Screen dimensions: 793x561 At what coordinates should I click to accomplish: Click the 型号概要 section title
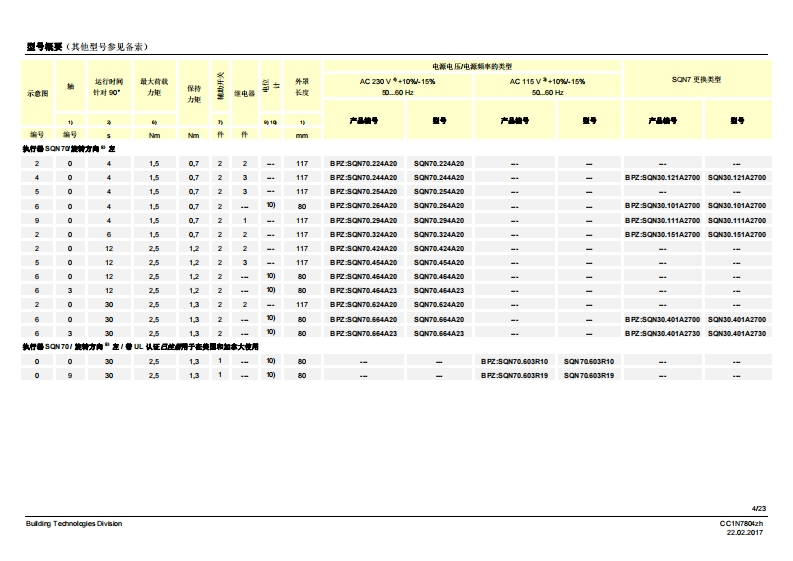[44, 46]
